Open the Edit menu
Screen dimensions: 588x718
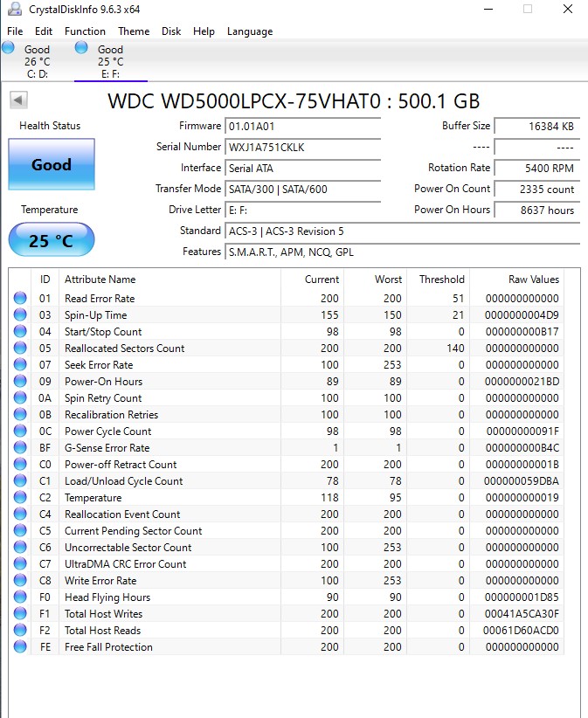click(44, 31)
